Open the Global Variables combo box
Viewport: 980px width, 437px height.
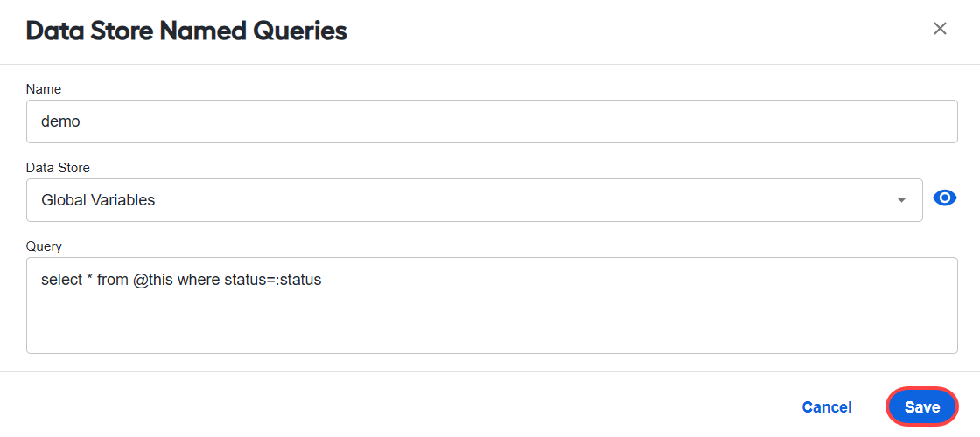pos(474,200)
